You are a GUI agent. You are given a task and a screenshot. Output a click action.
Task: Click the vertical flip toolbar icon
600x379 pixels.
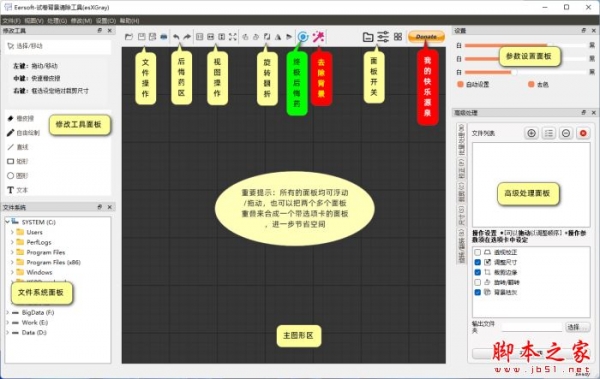click(289, 37)
